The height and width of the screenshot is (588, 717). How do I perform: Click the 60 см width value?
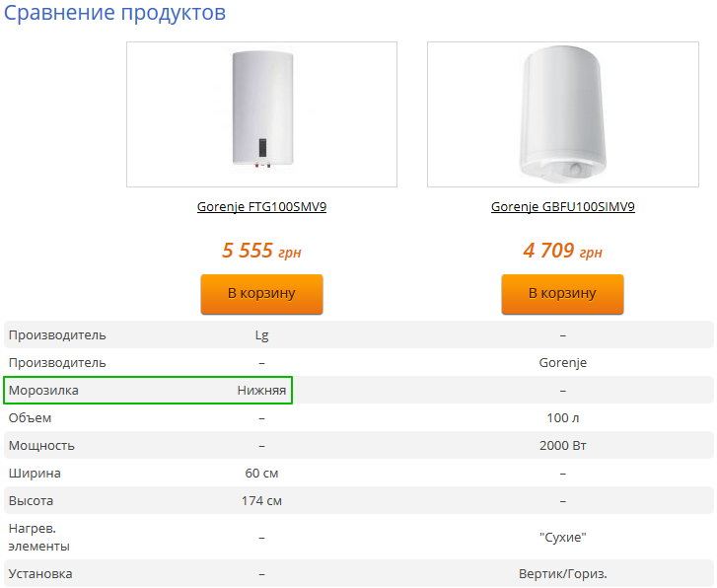pyautogui.click(x=261, y=473)
